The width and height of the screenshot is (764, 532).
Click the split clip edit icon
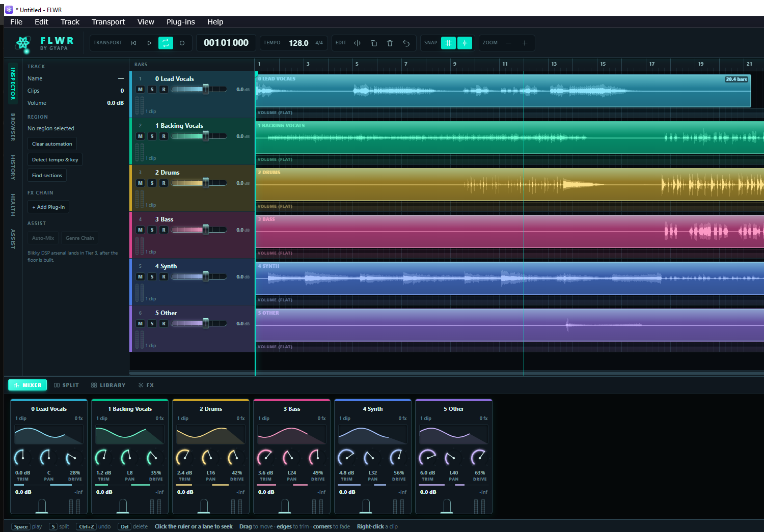click(x=358, y=43)
